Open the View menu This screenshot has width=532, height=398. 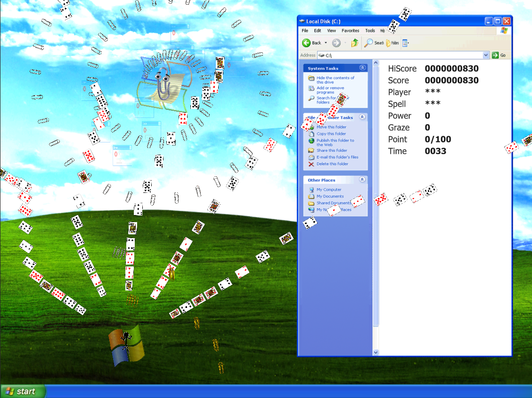coord(331,31)
